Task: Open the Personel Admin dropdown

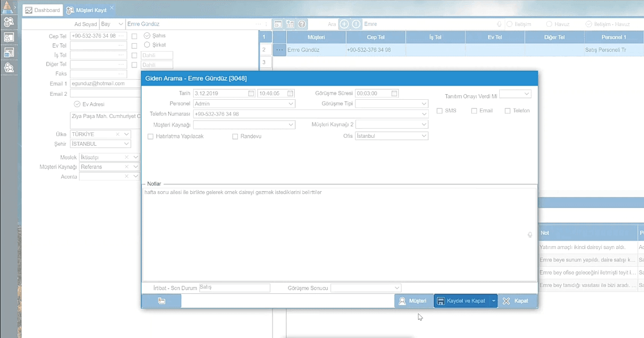Action: [x=291, y=104]
